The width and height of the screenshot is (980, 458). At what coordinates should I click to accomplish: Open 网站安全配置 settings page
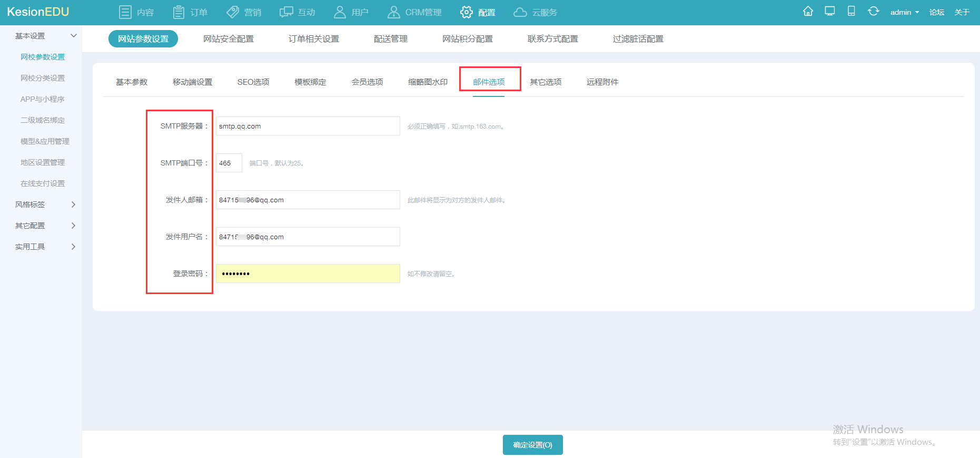(229, 39)
